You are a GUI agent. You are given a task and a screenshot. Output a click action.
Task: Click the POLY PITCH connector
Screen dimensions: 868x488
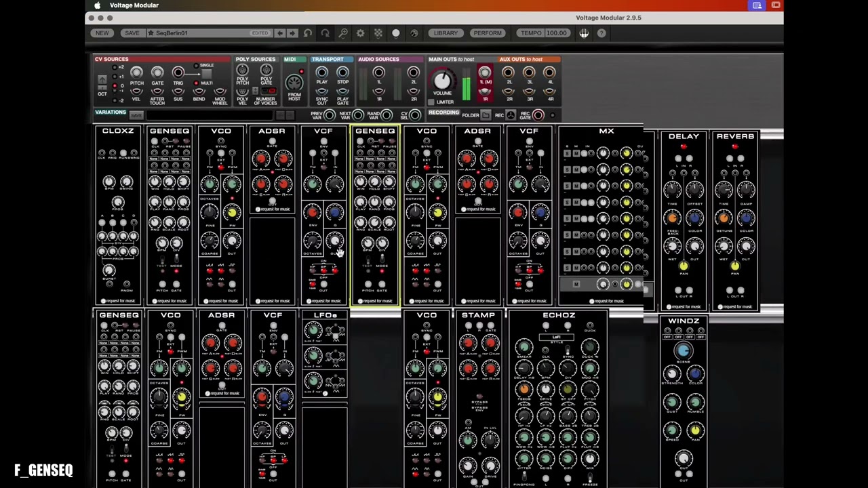coord(242,70)
